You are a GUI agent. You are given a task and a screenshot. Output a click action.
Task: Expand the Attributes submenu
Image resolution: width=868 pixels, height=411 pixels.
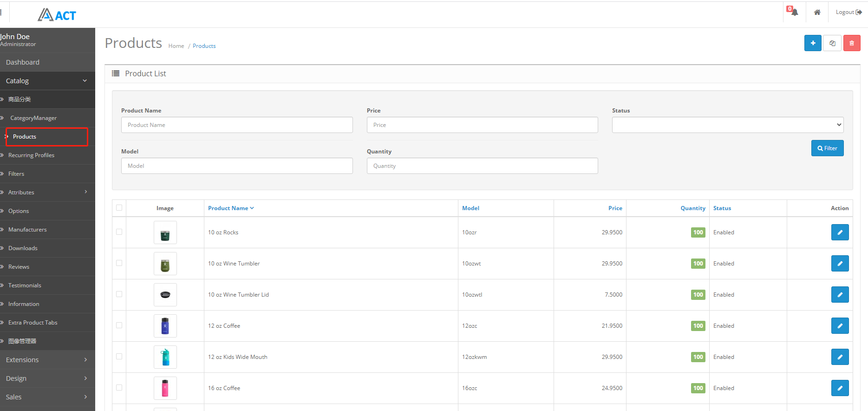47,192
